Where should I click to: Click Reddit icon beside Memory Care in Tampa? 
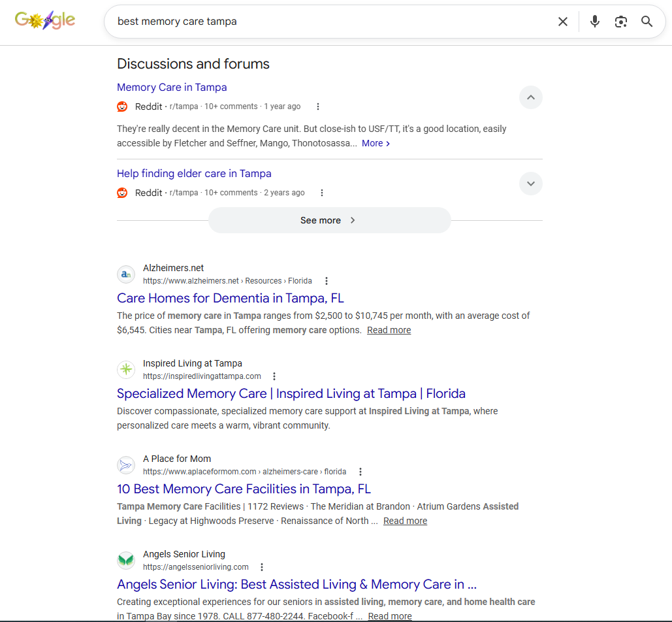[x=122, y=106]
